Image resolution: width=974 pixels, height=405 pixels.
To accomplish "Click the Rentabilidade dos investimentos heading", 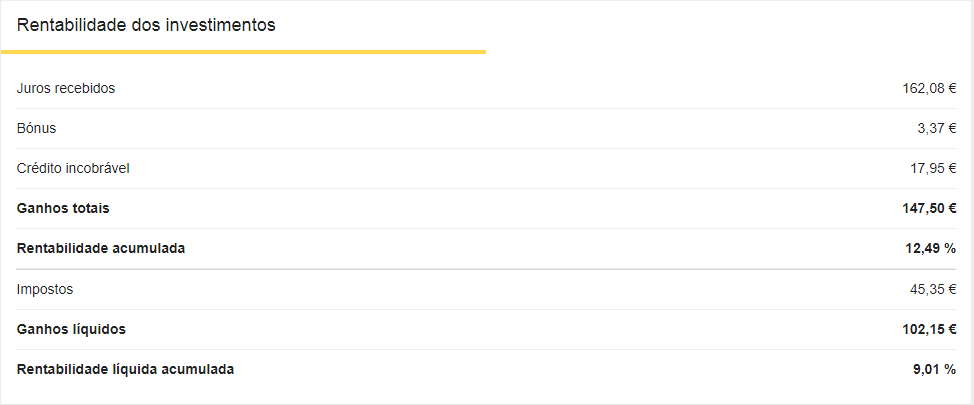I will (x=146, y=25).
